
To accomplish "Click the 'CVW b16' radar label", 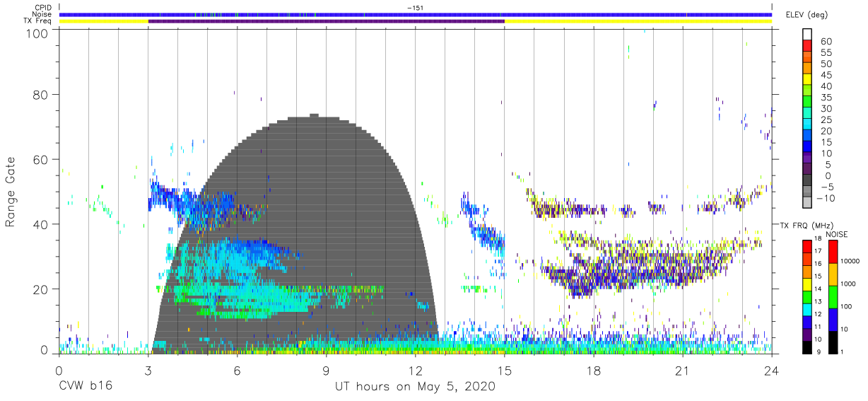I will (85, 387).
